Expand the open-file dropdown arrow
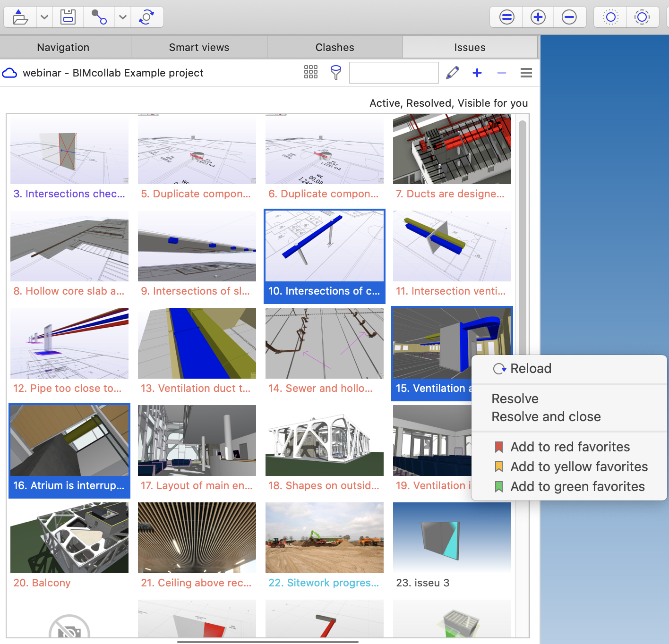 pyautogui.click(x=44, y=17)
